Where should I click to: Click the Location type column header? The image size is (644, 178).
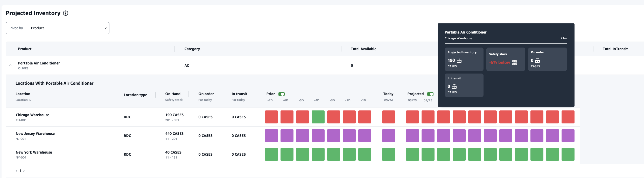[x=135, y=95]
